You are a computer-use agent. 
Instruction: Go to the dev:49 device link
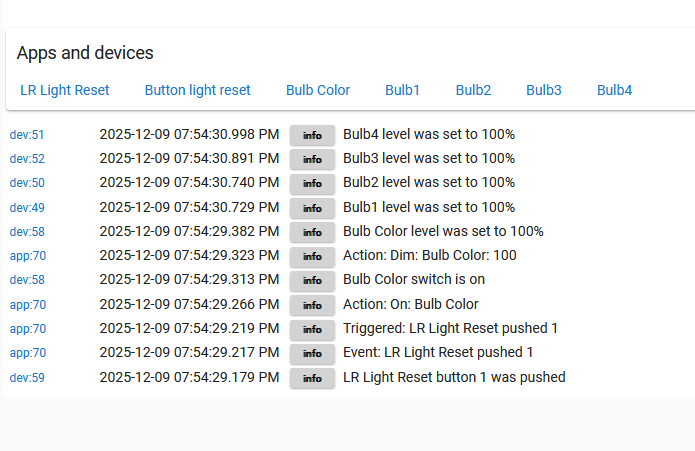(27, 208)
